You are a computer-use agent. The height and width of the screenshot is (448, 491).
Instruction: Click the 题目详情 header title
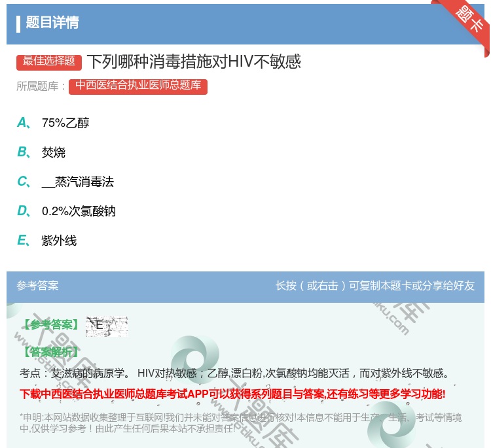[52, 22]
